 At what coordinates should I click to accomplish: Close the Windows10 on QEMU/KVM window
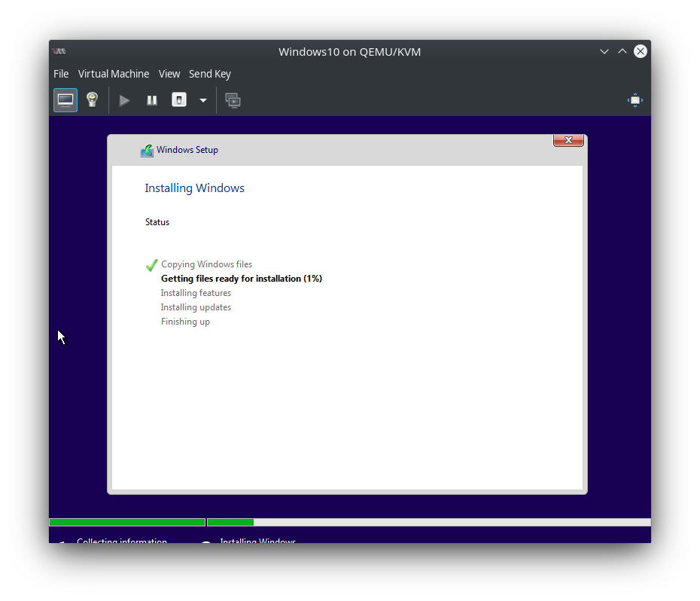(641, 51)
